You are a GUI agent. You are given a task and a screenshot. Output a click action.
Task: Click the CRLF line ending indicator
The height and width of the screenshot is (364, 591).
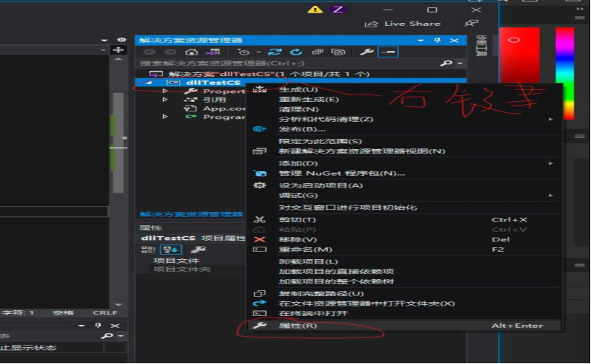coord(105,313)
